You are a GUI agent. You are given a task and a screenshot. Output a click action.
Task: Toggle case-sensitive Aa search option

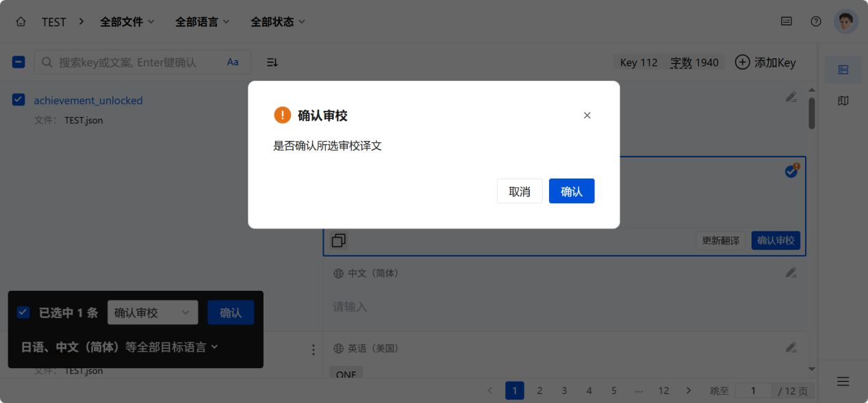[233, 62]
